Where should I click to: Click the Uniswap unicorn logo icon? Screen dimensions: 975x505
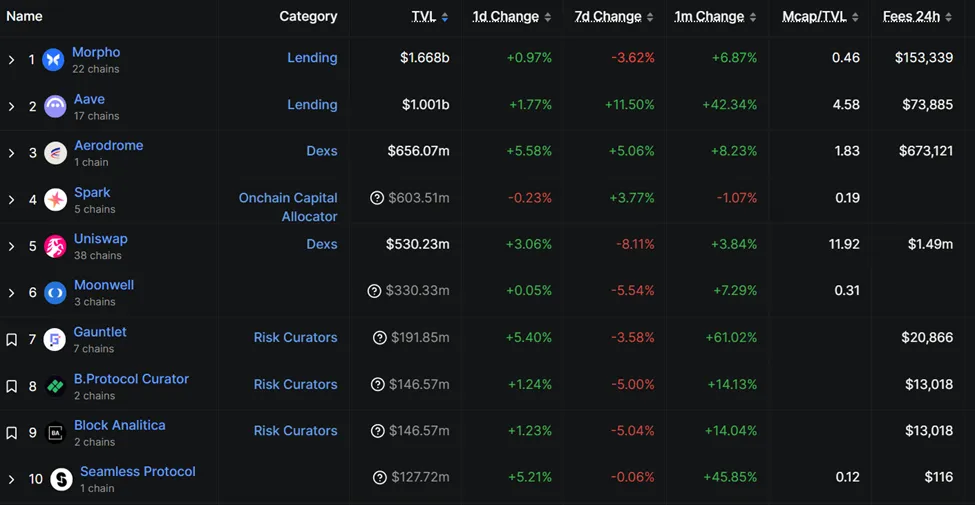(x=55, y=246)
